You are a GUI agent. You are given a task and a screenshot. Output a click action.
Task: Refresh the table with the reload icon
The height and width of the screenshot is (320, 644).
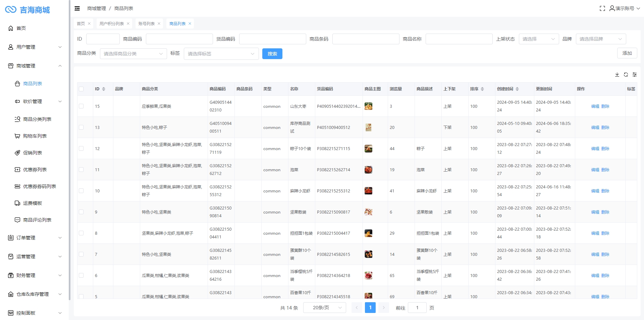pos(626,75)
